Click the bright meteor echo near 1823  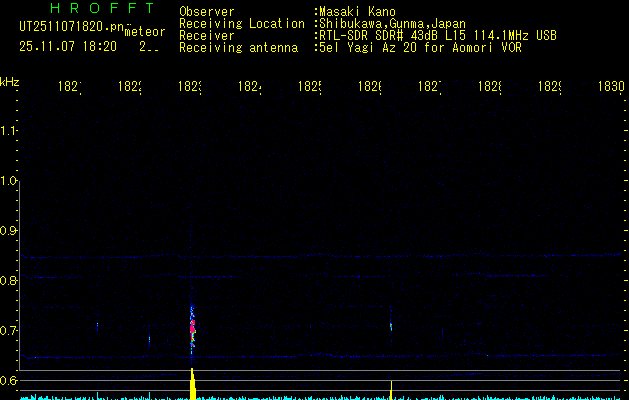click(x=192, y=325)
